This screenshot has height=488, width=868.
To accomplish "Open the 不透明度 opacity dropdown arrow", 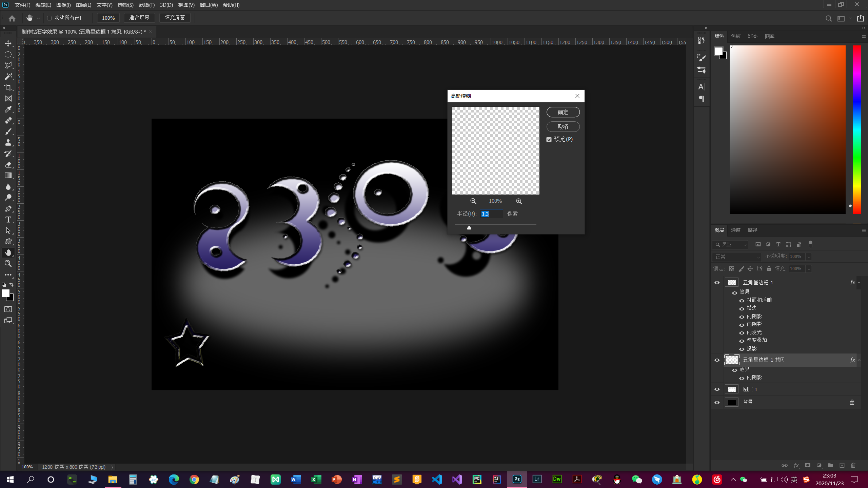I will click(809, 257).
